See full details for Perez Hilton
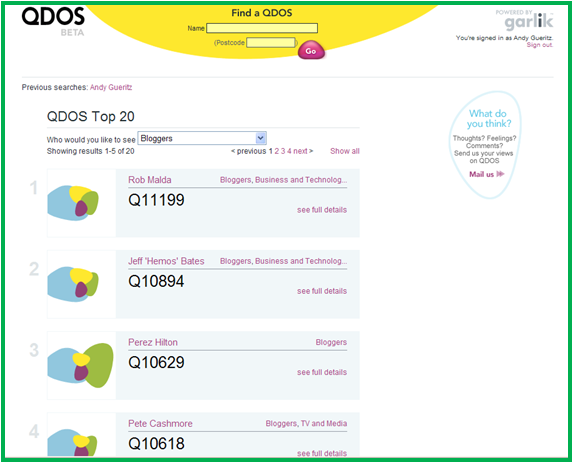The width and height of the screenshot is (573, 463). click(322, 372)
